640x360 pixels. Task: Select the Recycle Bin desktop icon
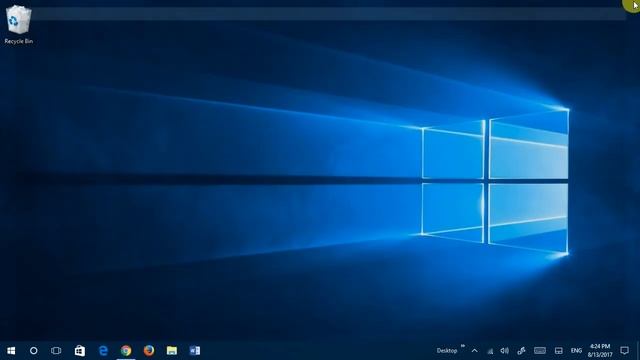[18, 24]
